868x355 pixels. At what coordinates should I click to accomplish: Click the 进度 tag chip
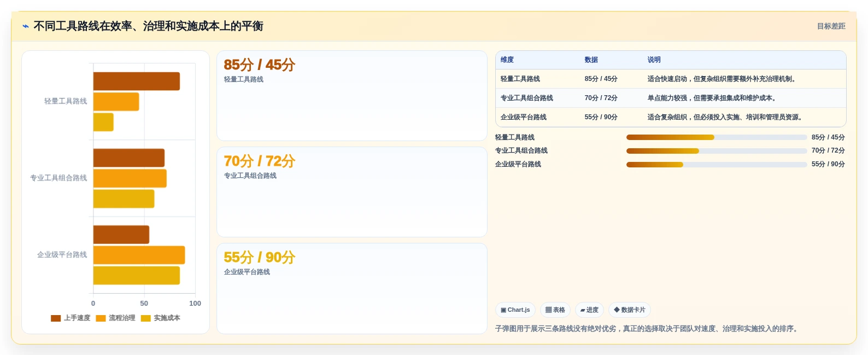[x=589, y=310]
